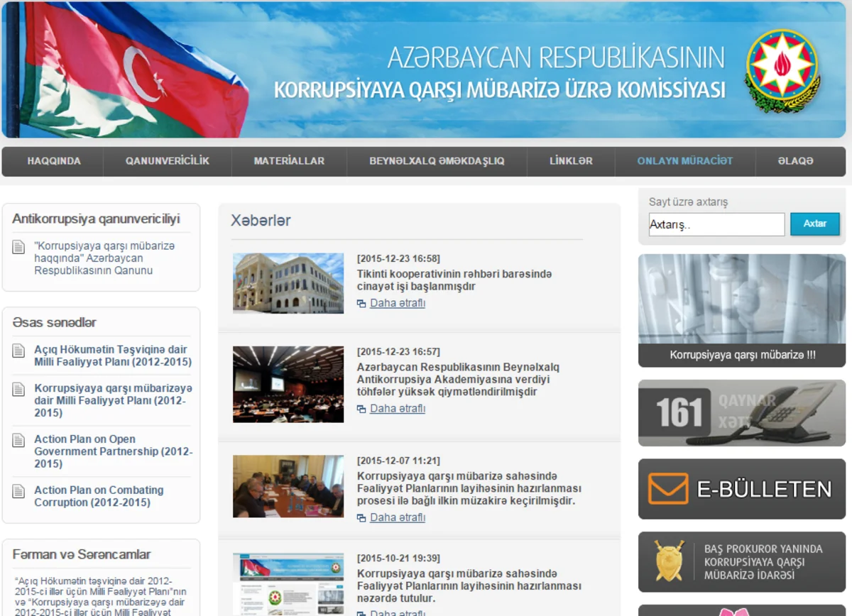Open Action Plan on Combating Corruption link

tap(99, 496)
